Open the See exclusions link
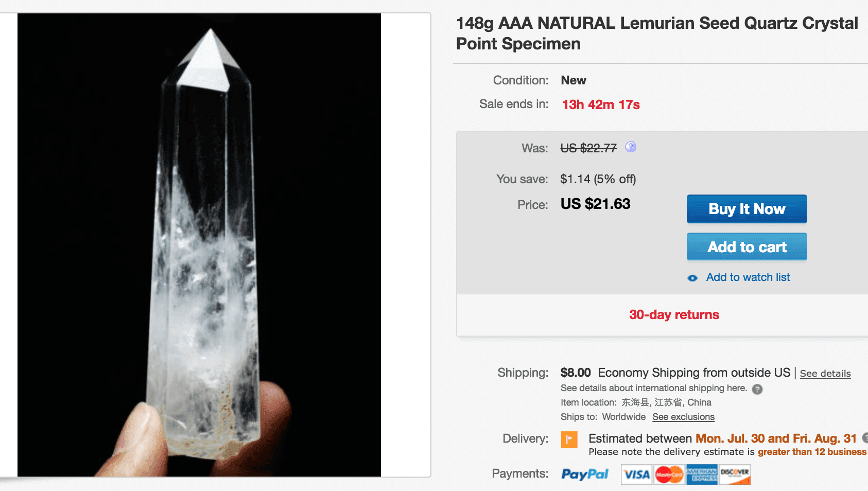Viewport: 868px width, 491px height. pyautogui.click(x=683, y=417)
